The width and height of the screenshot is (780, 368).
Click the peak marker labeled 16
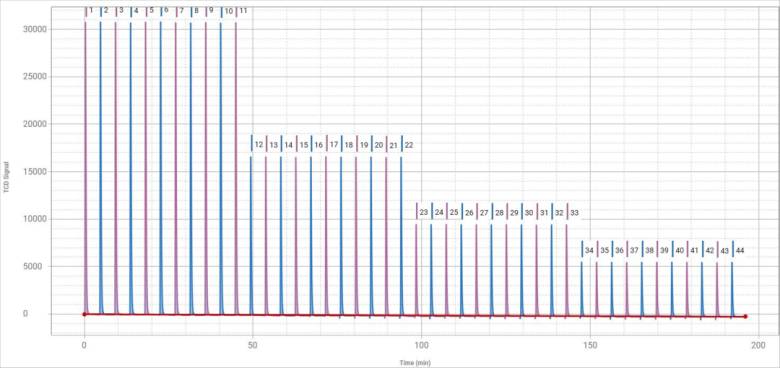(x=318, y=145)
